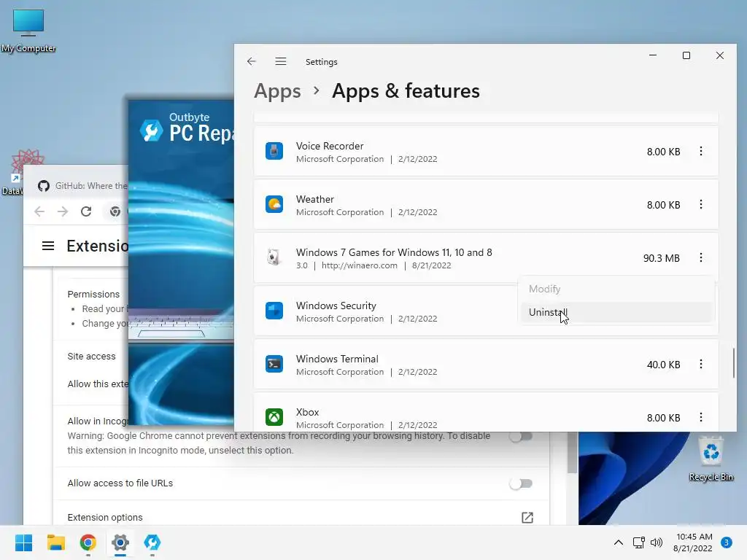
Task: Open File Explorer from the taskbar
Action: [x=55, y=542]
